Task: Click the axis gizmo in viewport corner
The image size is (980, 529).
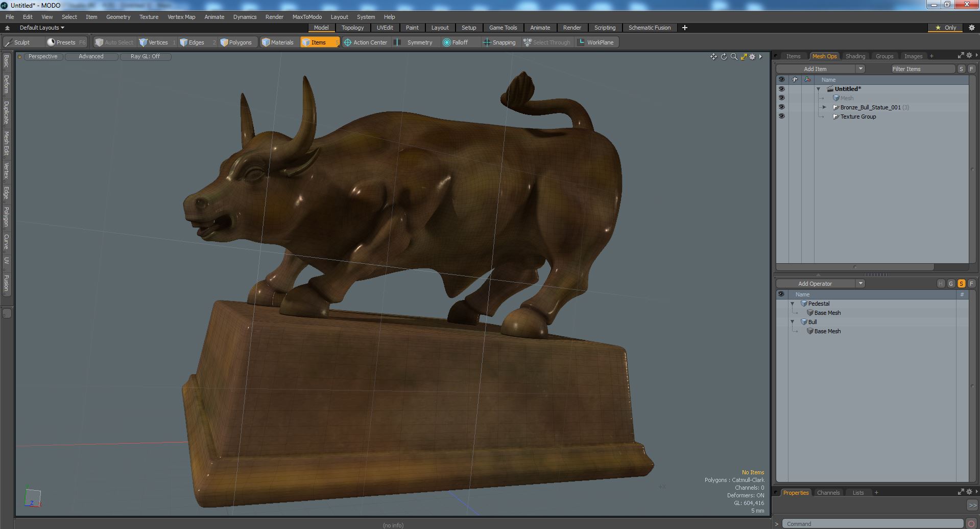Action: click(x=32, y=498)
